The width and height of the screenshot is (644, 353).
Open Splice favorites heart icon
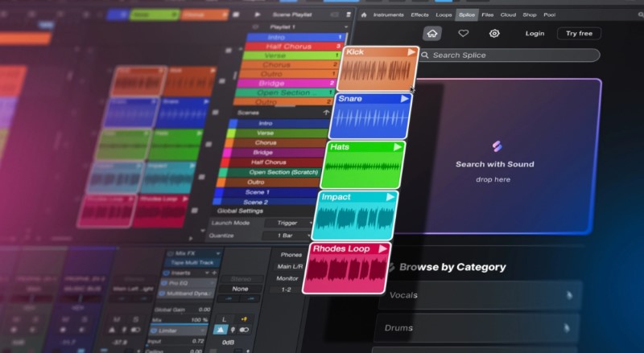tap(464, 33)
